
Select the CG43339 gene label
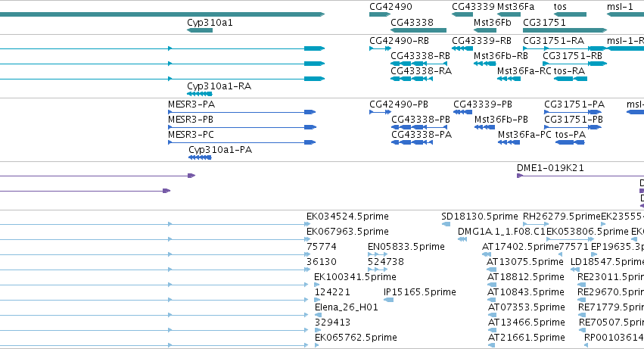[x=473, y=7]
